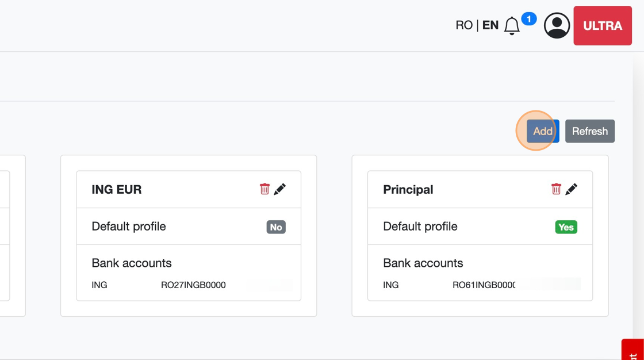The width and height of the screenshot is (644, 360).
Task: Click the Yes default badge on Principal
Action: (x=566, y=227)
